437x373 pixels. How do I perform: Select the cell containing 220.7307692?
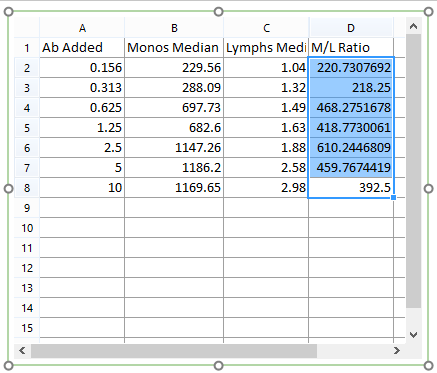351,68
